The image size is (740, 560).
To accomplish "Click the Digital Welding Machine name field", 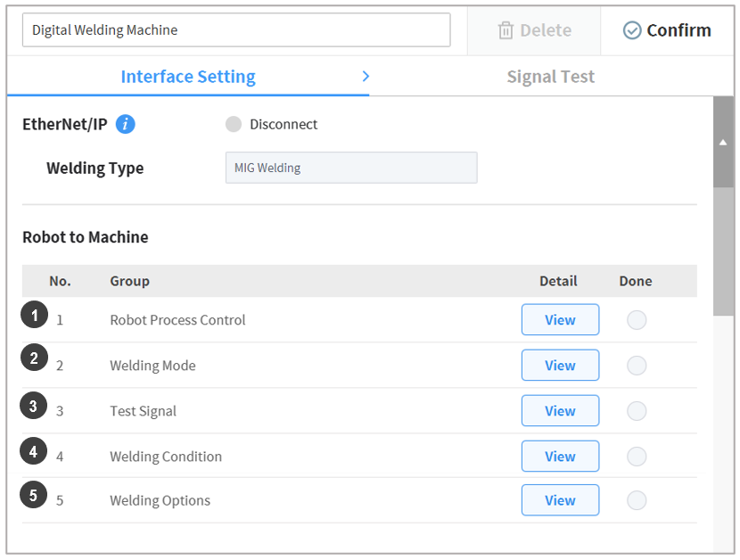I will point(236,30).
